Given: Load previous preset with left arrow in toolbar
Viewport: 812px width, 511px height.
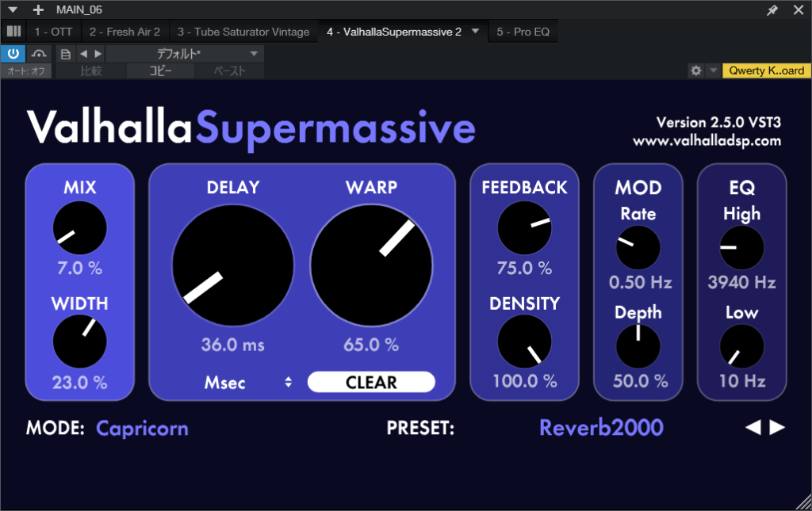Looking at the screenshot, I should pos(83,54).
